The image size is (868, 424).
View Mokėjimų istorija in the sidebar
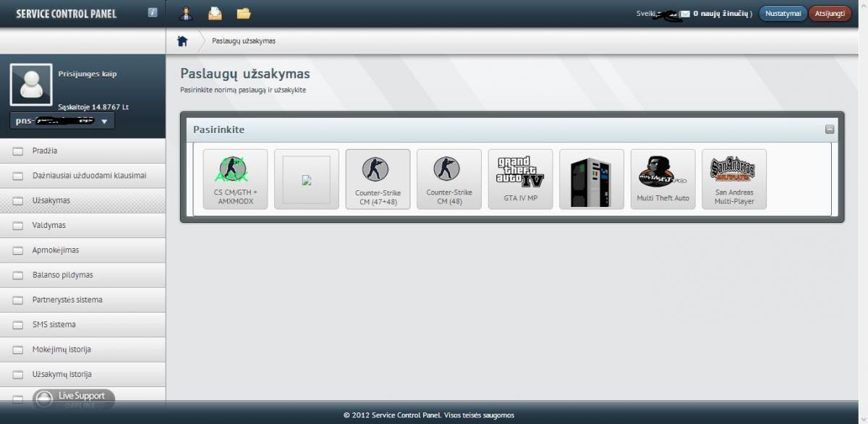tap(83, 349)
